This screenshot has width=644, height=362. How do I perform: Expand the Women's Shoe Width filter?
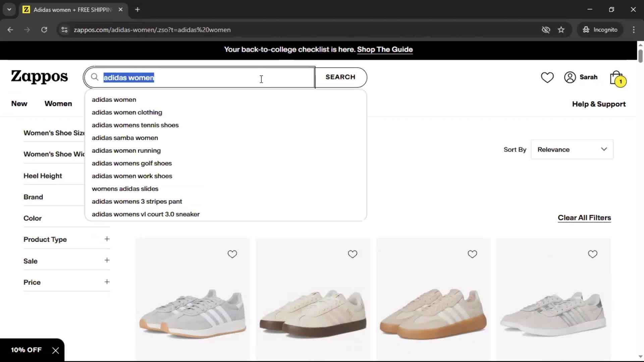[54, 154]
